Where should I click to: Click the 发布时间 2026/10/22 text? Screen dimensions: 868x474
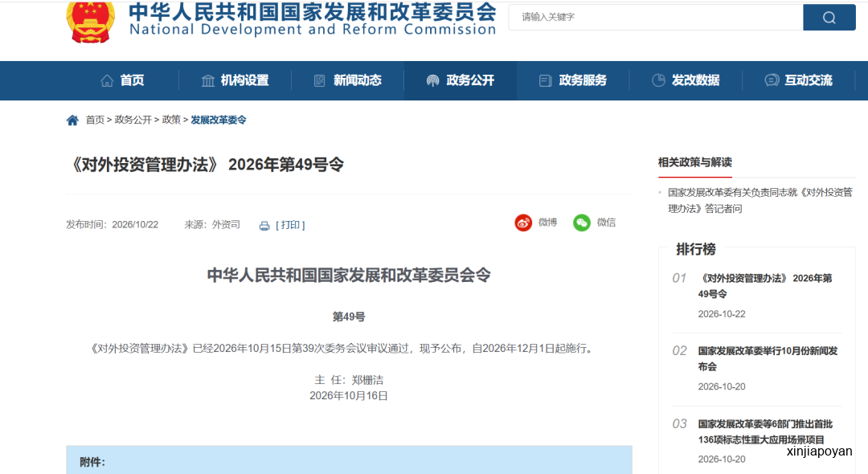112,225
